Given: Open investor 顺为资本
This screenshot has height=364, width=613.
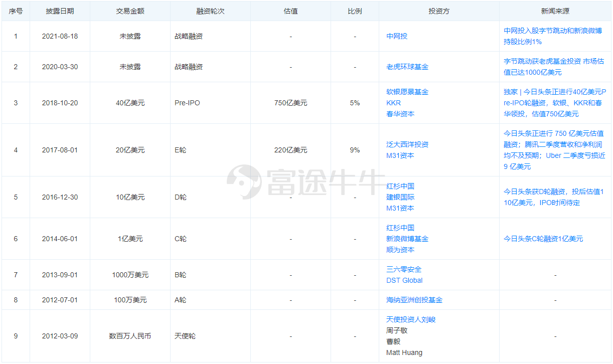Looking at the screenshot, I should 400,250.
